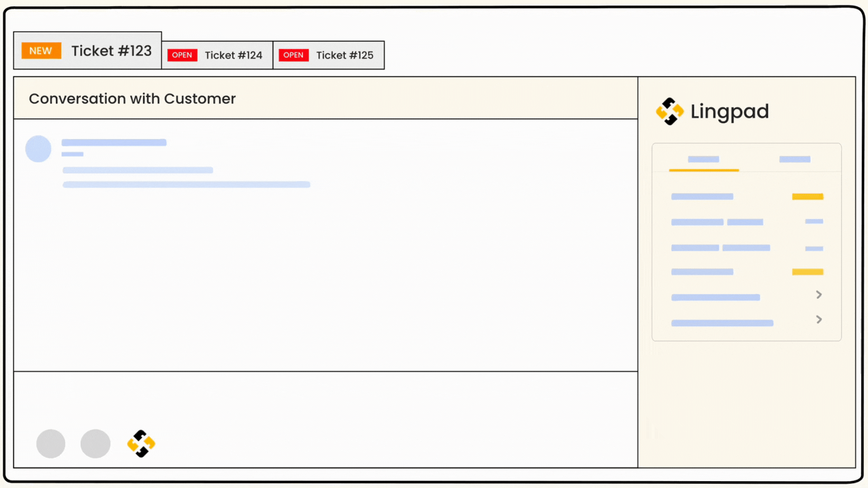
Task: Click the Lingpad name text
Action: click(730, 112)
